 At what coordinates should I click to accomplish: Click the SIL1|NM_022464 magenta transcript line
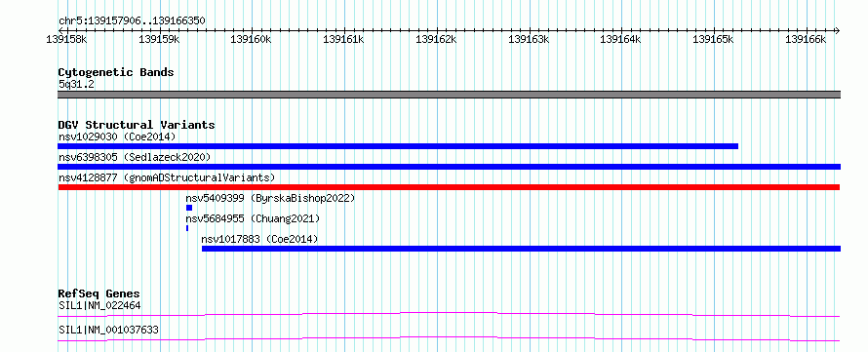(x=449, y=314)
